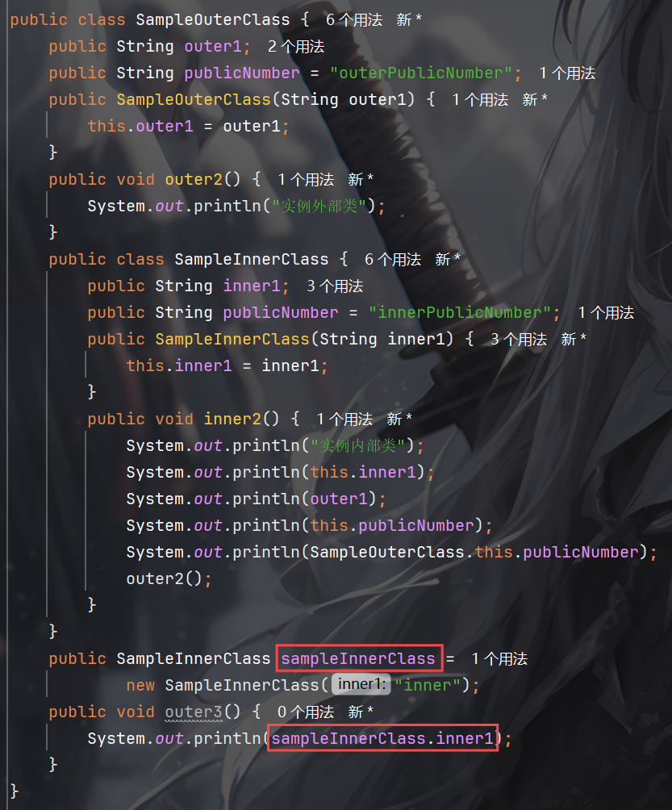Click this.outer1 in the outer constructor assignment

coord(140,127)
